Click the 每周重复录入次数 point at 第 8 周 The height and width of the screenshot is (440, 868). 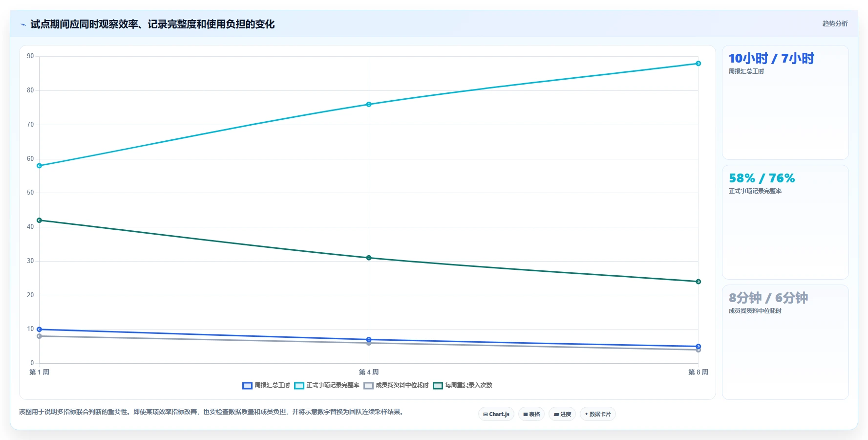tap(698, 282)
